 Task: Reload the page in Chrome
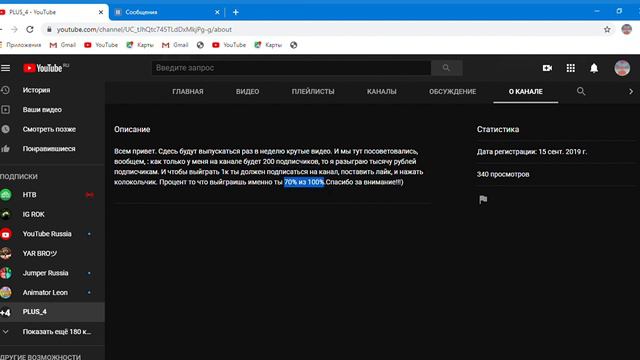click(x=30, y=29)
